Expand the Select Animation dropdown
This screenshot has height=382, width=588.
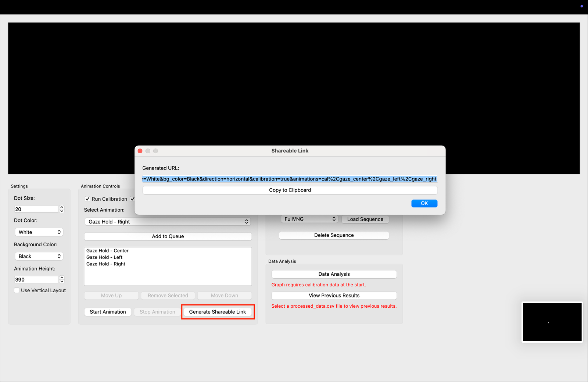pyautogui.click(x=168, y=222)
